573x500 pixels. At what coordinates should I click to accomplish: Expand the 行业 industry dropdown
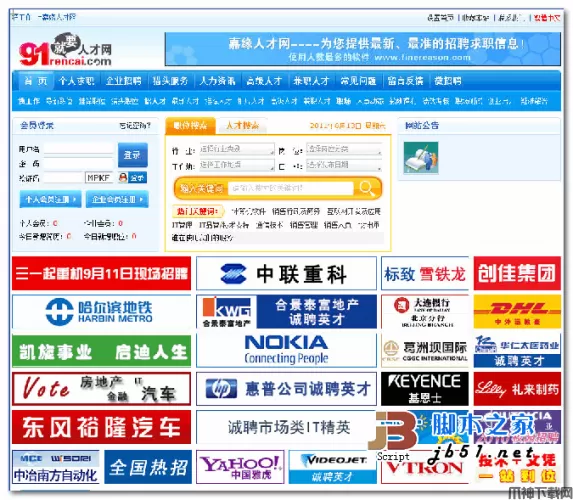pyautogui.click(x=237, y=149)
